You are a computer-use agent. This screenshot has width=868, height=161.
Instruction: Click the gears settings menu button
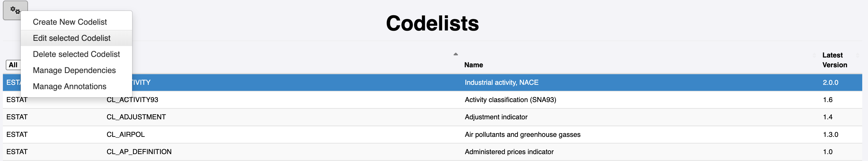(15, 10)
